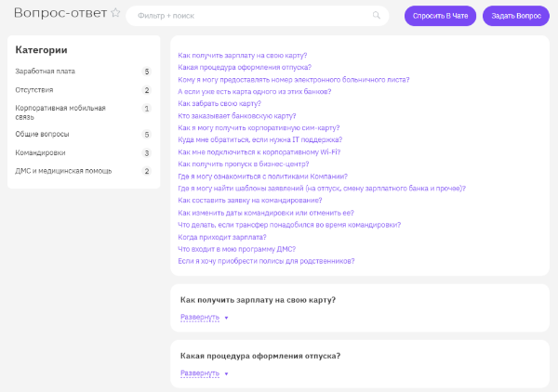This screenshot has height=392, width=558.
Task: Click expand arrow under Какая процедура оформления отпуска
Action: point(226,373)
